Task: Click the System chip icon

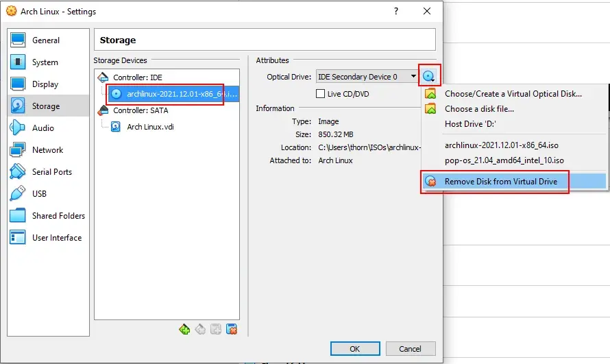Action: pos(18,62)
